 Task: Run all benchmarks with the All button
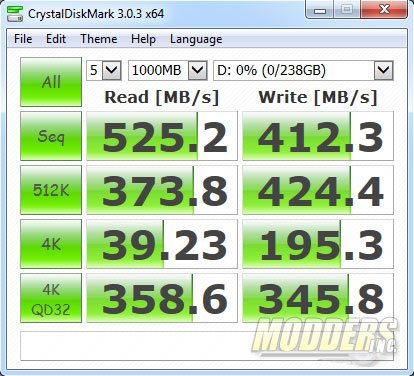pyautogui.click(x=51, y=82)
